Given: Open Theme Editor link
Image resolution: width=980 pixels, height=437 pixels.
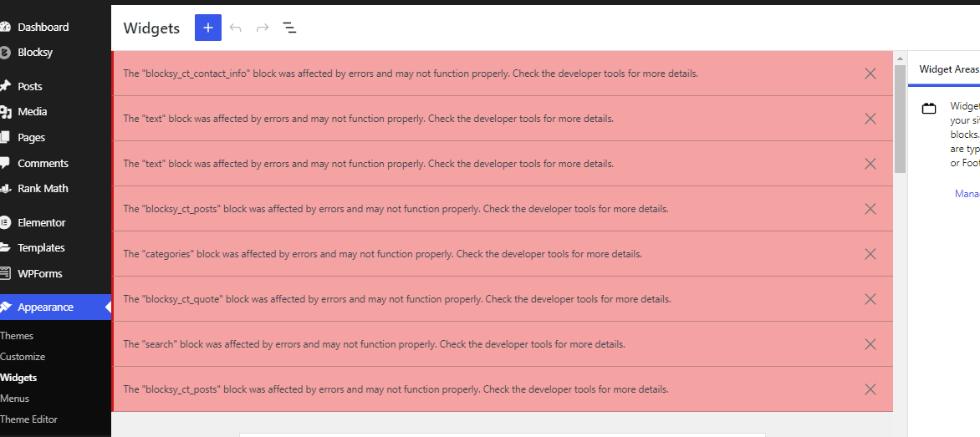Looking at the screenshot, I should point(28,419).
